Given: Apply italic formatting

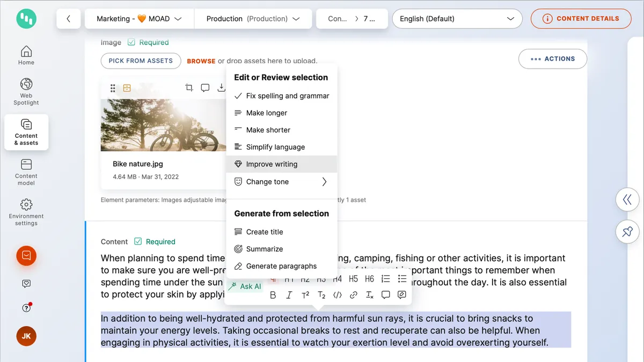Looking at the screenshot, I should (289, 295).
